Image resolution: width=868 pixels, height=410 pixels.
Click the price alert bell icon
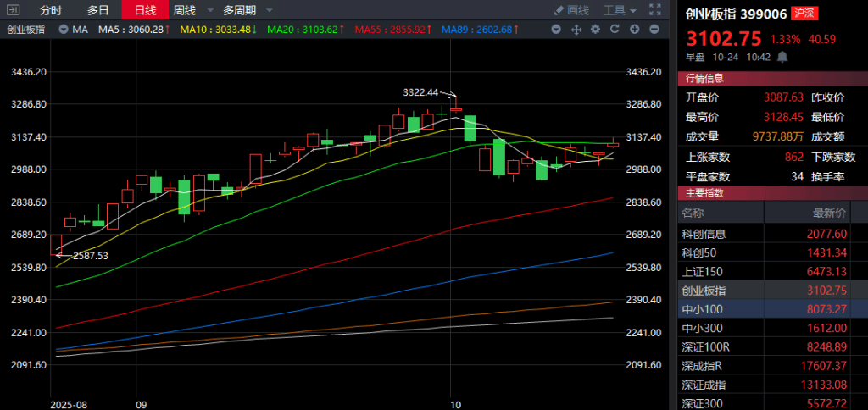(783, 57)
